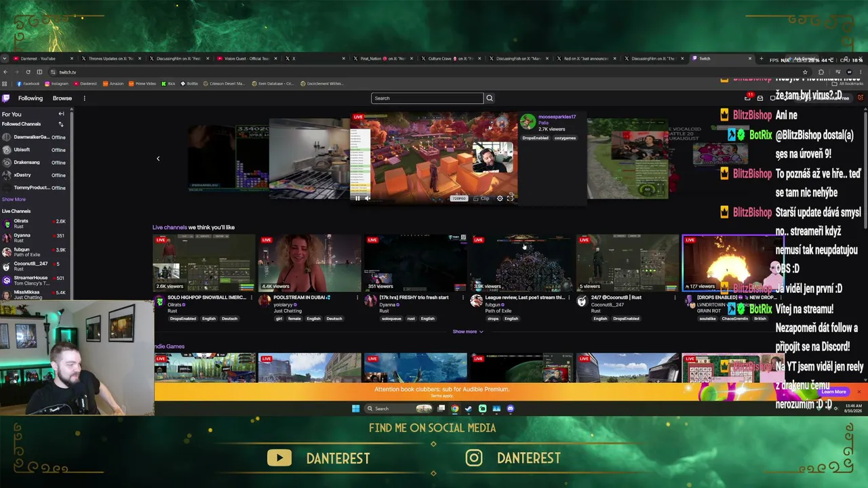Expand Show More under Followed Channels
The width and height of the screenshot is (868, 488).
(14, 199)
